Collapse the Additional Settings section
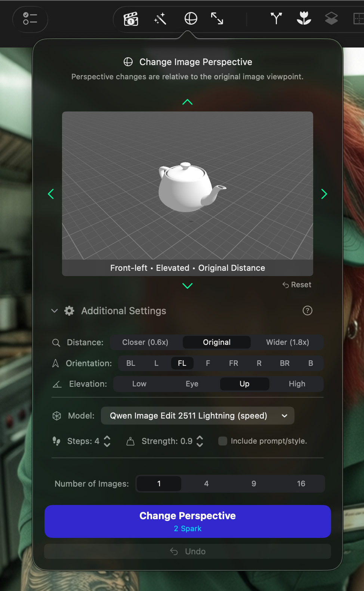The height and width of the screenshot is (591, 364). pos(55,311)
